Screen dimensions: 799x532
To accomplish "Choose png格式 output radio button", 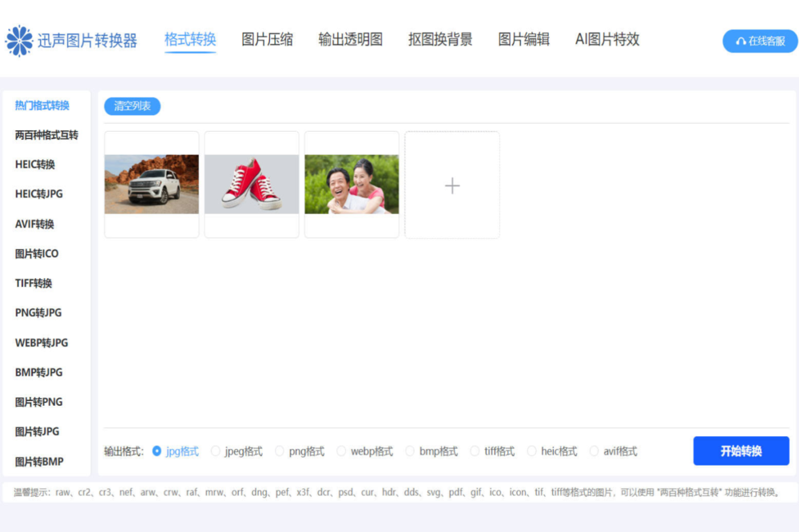I will point(280,451).
